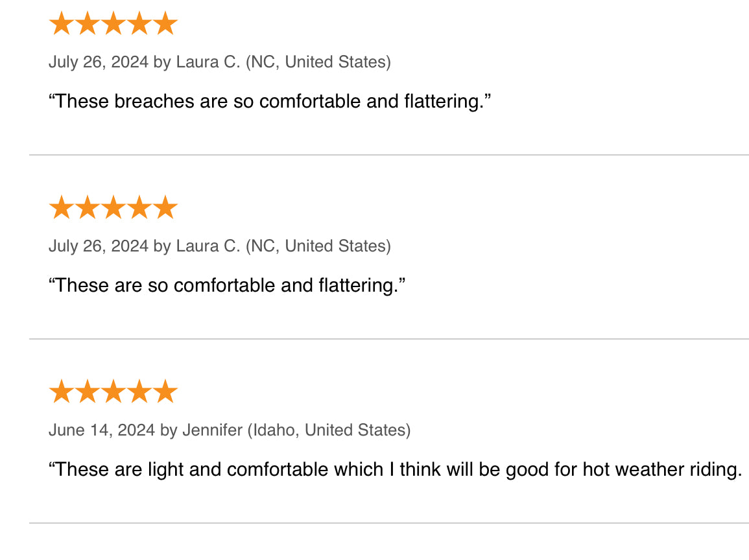The image size is (749, 560).
Task: Click first star of Laura's breaches review
Action: click(62, 23)
